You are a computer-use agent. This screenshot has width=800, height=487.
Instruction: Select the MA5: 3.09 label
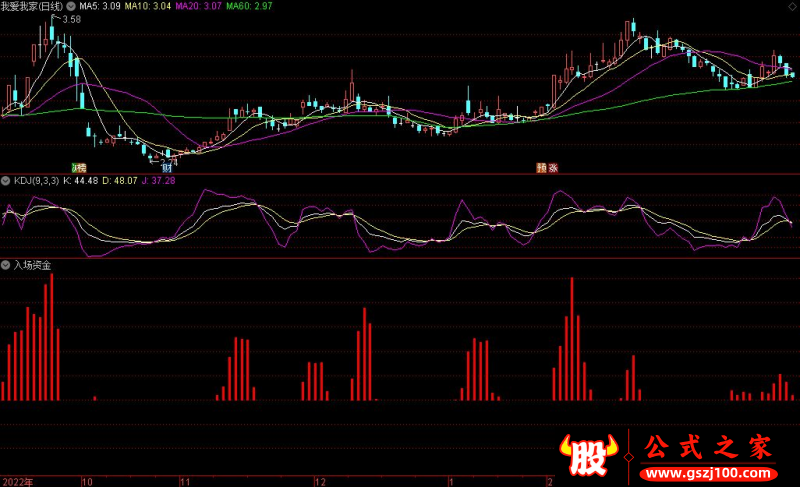(x=100, y=7)
